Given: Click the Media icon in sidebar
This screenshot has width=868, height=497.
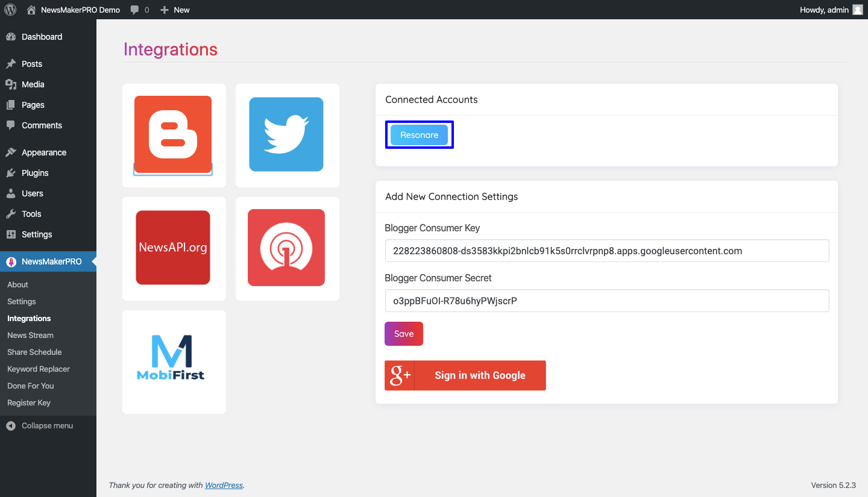Looking at the screenshot, I should (x=11, y=84).
